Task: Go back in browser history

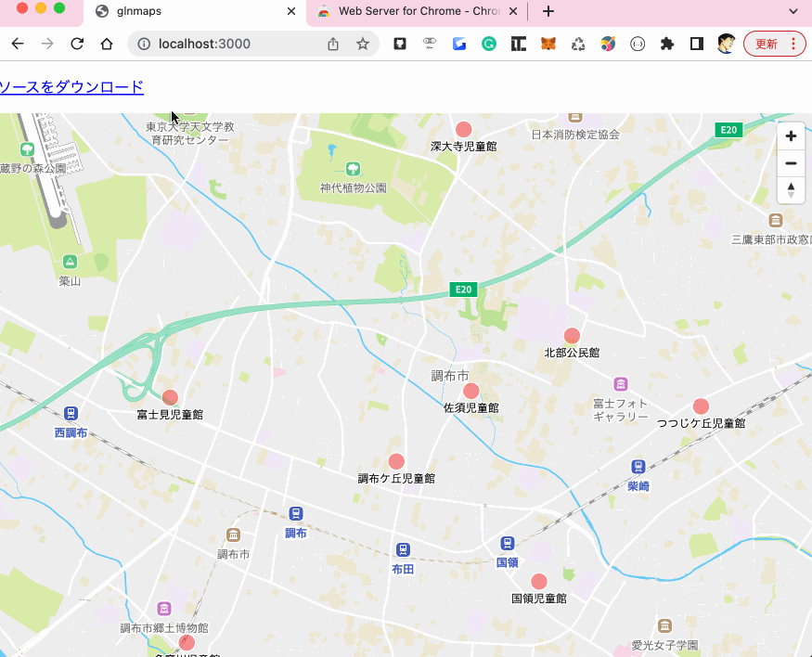Action: 18,44
